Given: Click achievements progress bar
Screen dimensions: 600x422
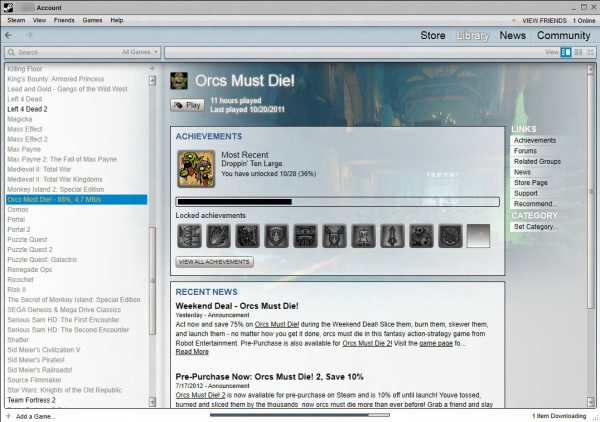Looking at the screenshot, I should click(338, 202).
